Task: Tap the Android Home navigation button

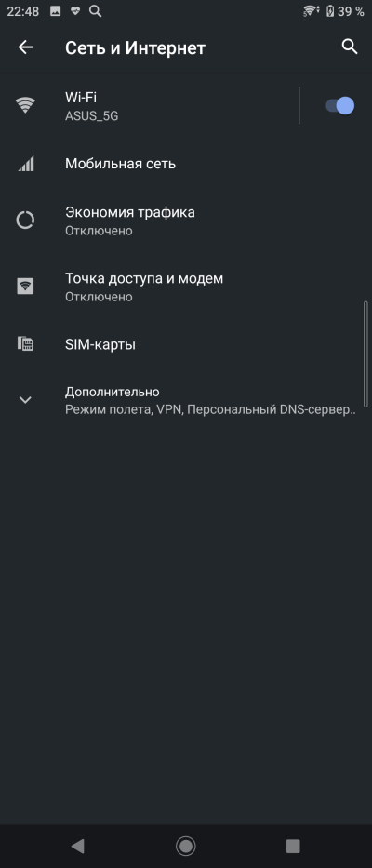Action: click(x=185, y=846)
